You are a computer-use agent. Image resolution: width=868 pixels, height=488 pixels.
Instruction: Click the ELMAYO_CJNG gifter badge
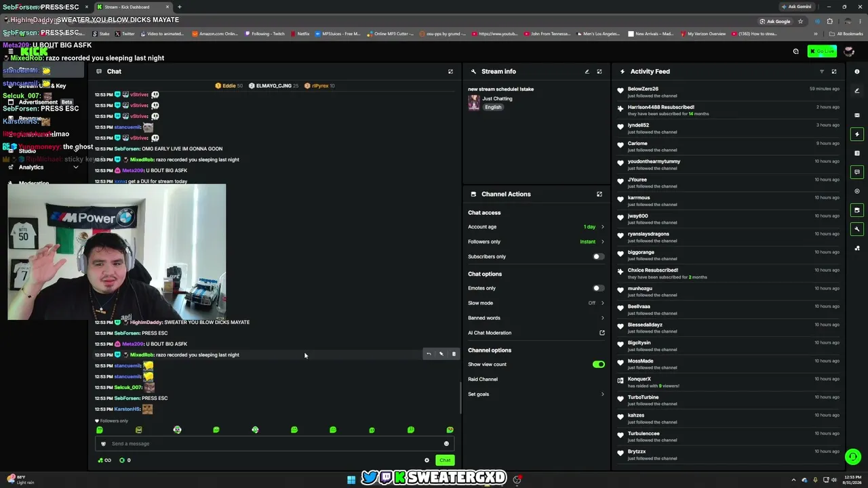(x=274, y=86)
